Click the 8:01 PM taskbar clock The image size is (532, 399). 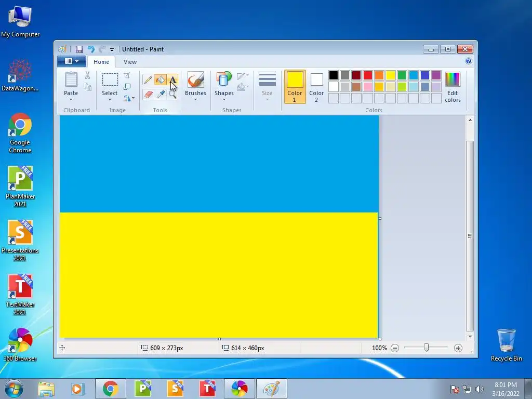click(x=506, y=385)
